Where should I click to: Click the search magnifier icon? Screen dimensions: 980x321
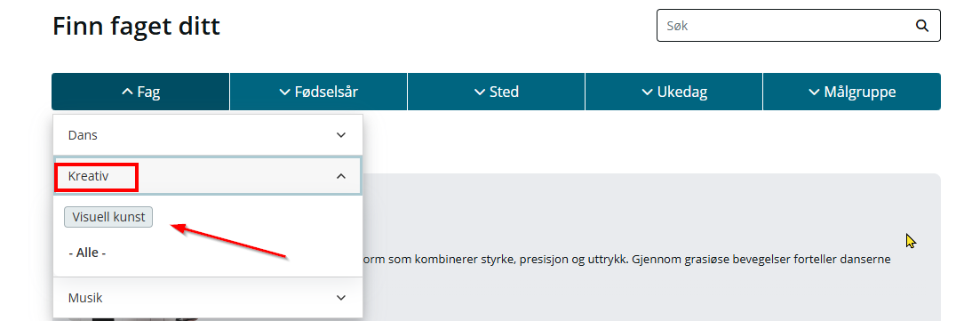922,26
